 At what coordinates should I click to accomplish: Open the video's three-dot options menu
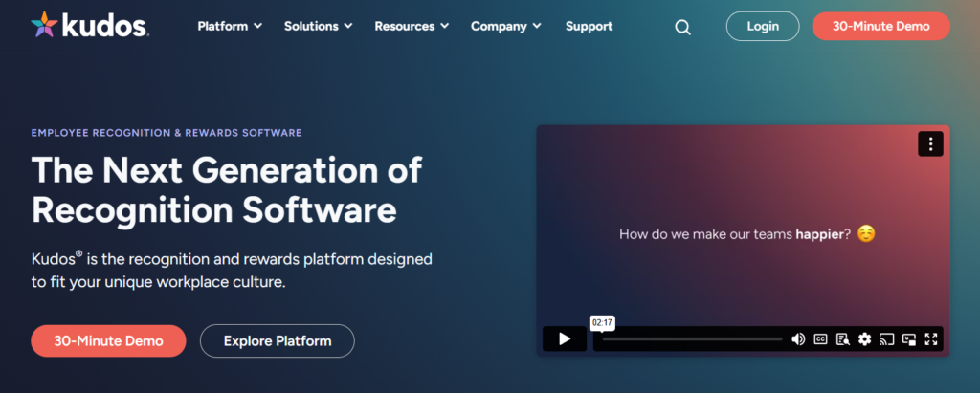click(x=931, y=143)
